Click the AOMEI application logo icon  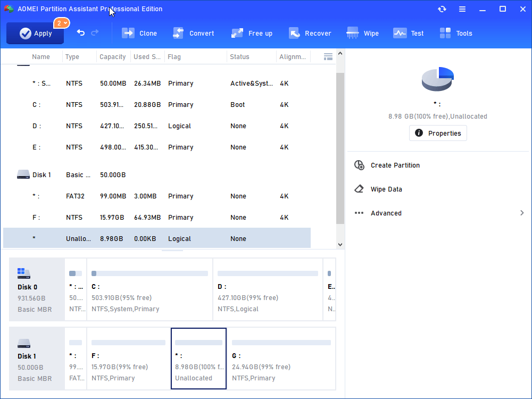point(9,9)
